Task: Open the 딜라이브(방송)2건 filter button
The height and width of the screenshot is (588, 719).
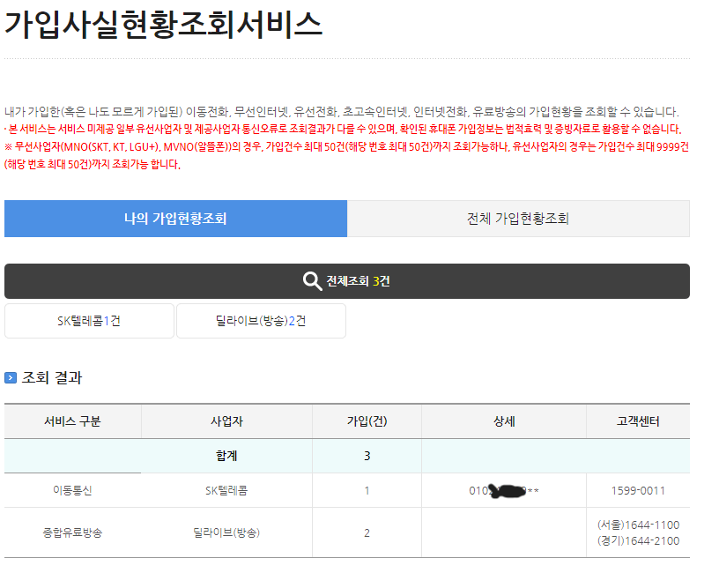Action: 262,321
